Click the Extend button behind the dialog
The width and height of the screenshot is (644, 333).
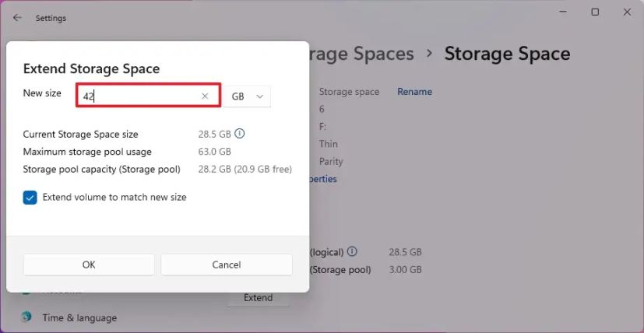[258, 298]
